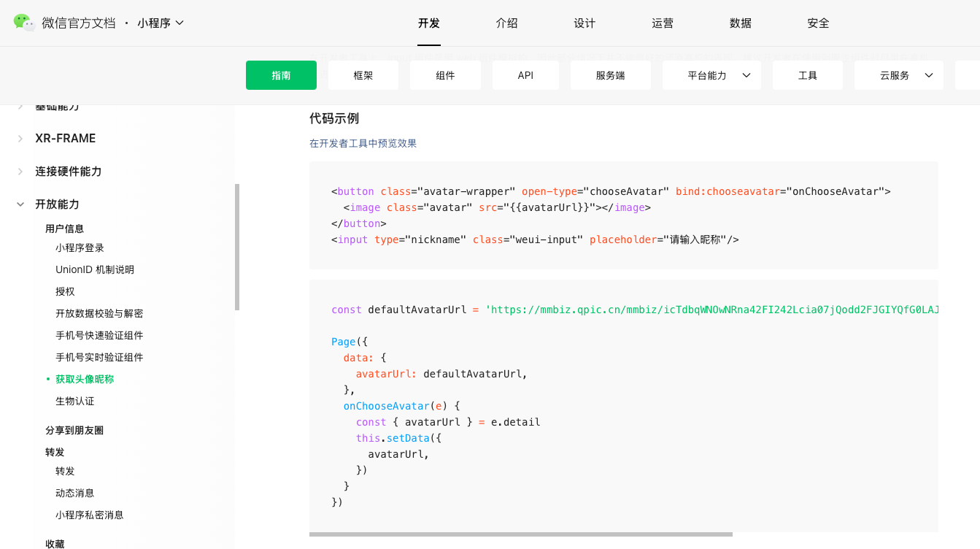Open the 云服务 dropdown menu

(898, 75)
